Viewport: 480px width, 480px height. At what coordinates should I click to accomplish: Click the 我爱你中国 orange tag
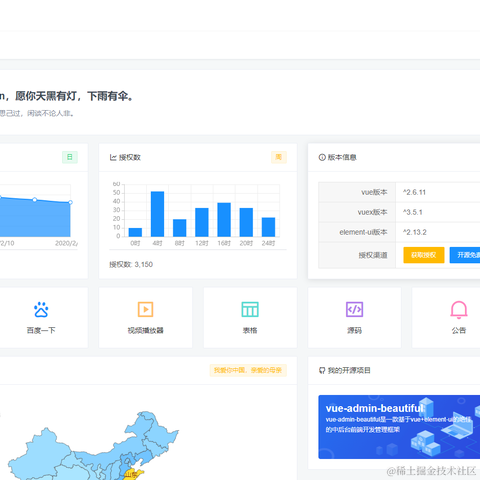point(248,370)
